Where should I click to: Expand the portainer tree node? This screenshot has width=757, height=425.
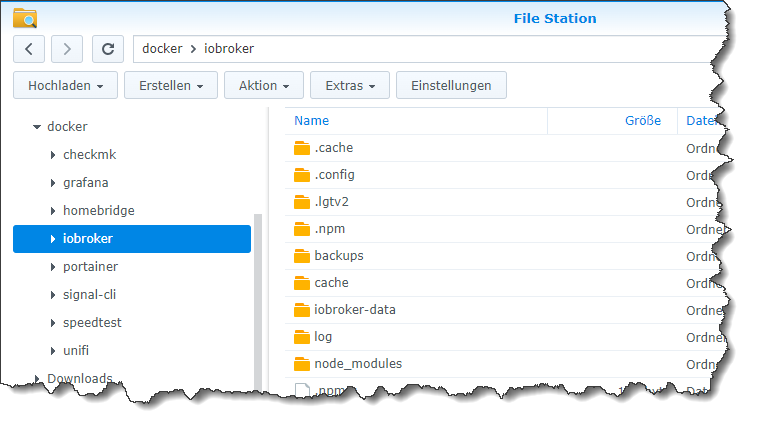[53, 267]
